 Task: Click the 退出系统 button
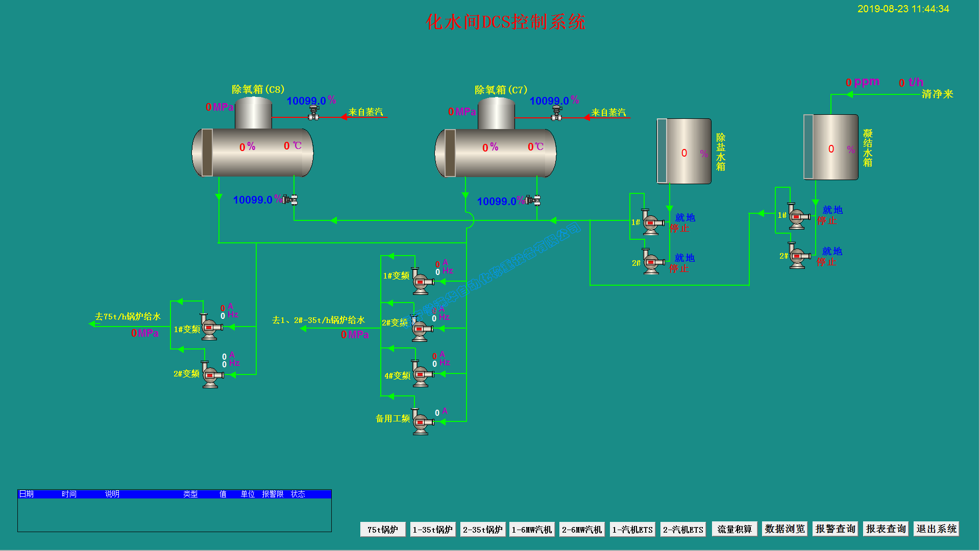click(x=936, y=529)
